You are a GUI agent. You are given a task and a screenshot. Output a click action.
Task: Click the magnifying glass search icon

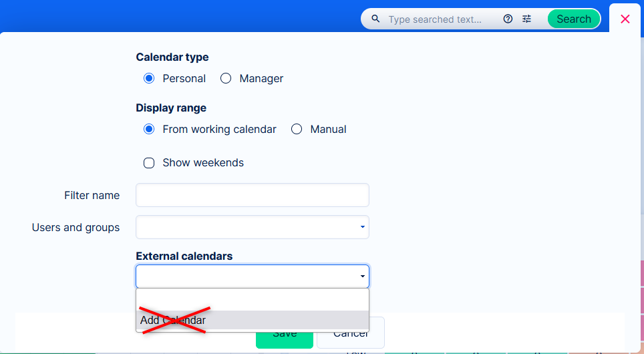pos(375,19)
